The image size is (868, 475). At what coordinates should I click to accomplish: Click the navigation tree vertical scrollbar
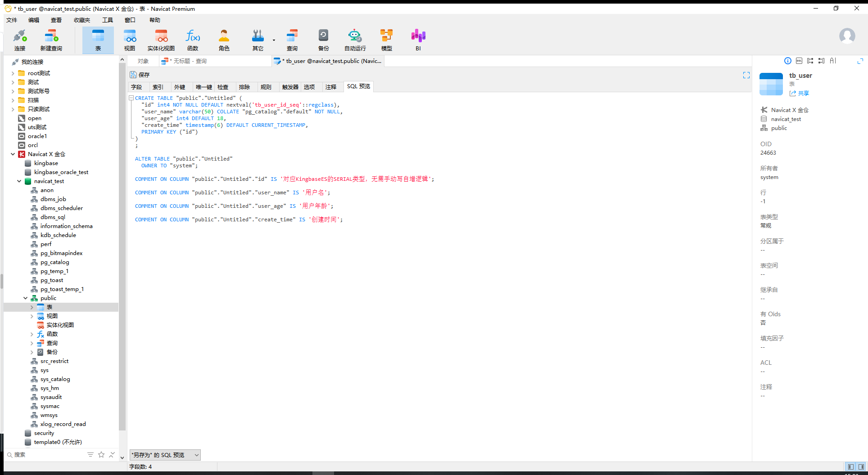122,246
